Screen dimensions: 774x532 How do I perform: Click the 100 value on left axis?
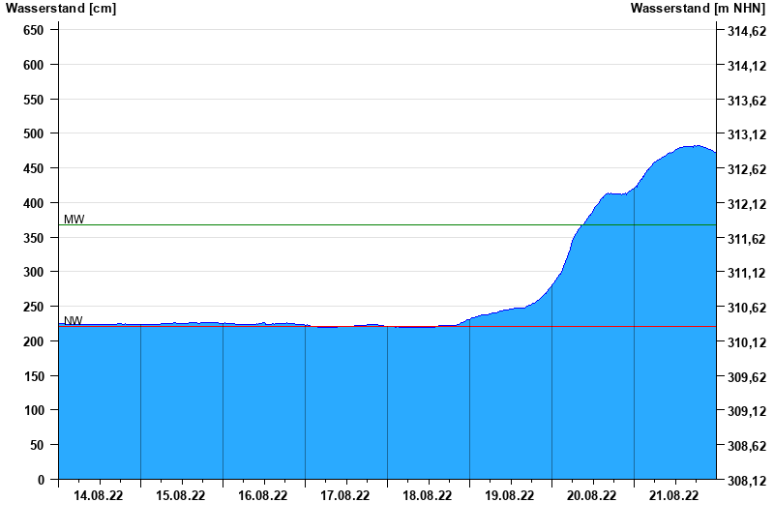34,410
